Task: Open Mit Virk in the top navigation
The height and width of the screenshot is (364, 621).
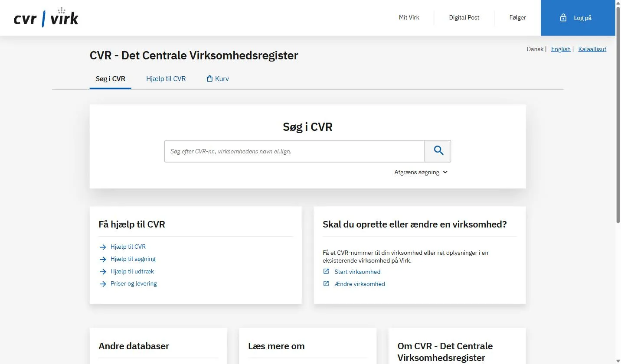Action: [x=409, y=18]
